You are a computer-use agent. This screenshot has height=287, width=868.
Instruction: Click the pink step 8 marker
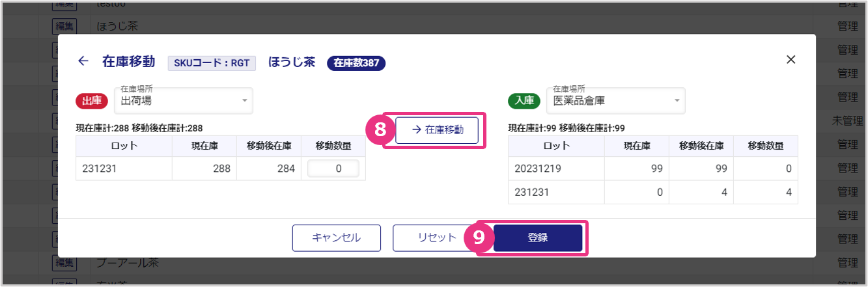pyautogui.click(x=381, y=130)
